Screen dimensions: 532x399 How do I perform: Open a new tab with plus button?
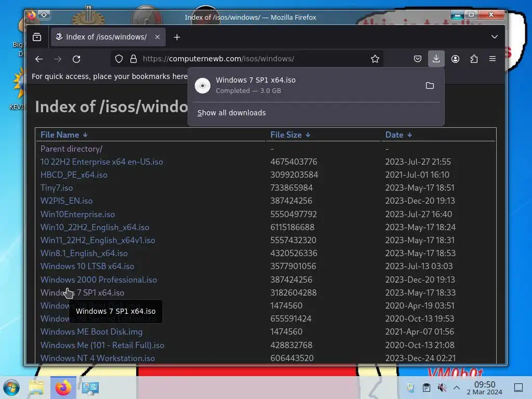[177, 37]
